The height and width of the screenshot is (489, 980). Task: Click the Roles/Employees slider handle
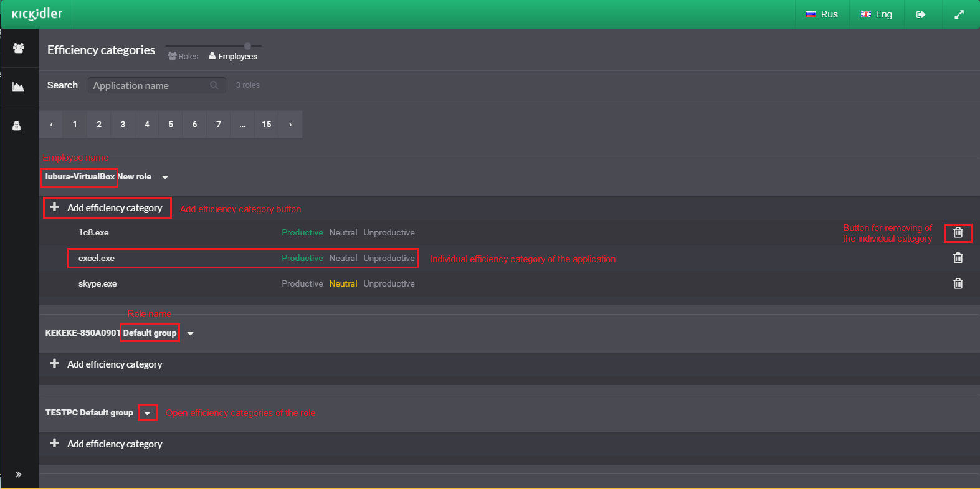click(x=247, y=46)
